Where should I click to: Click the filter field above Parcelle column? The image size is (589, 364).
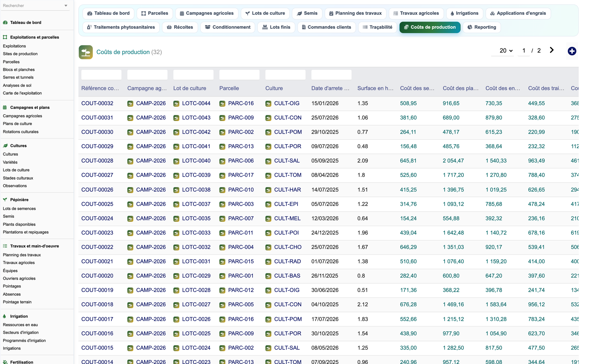click(239, 75)
